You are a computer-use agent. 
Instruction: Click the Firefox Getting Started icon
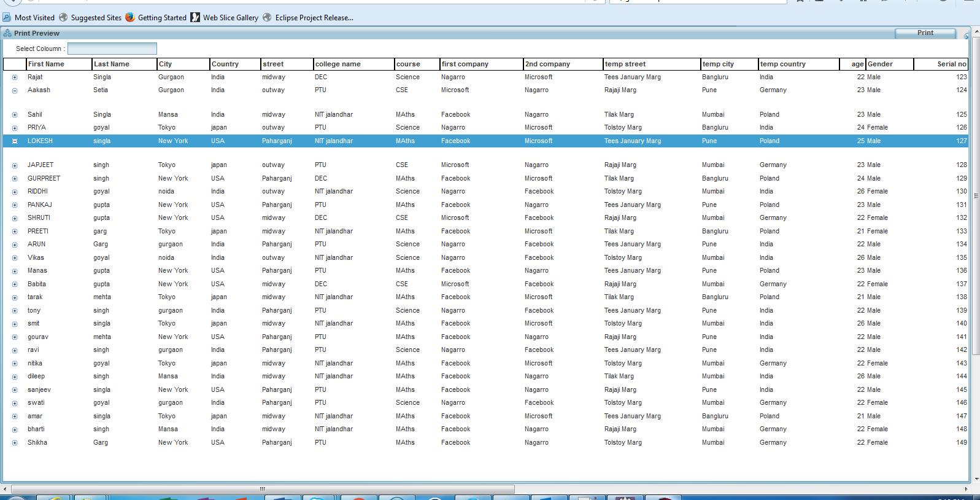130,18
